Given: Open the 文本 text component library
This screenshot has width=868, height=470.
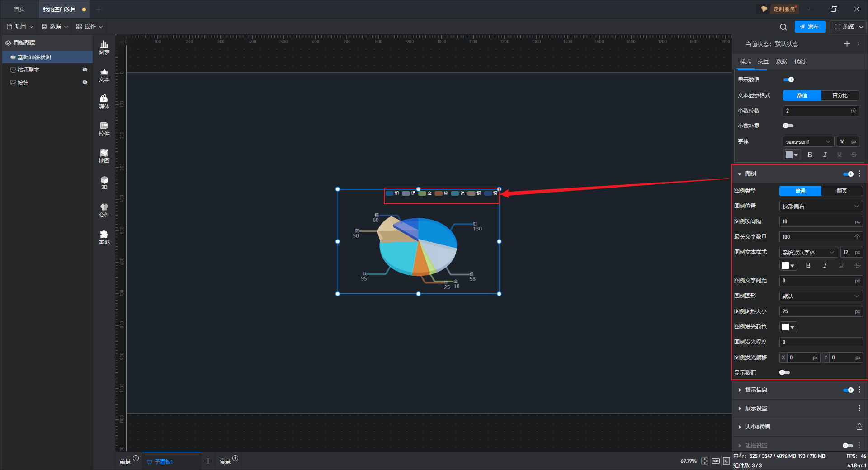Looking at the screenshot, I should 104,75.
